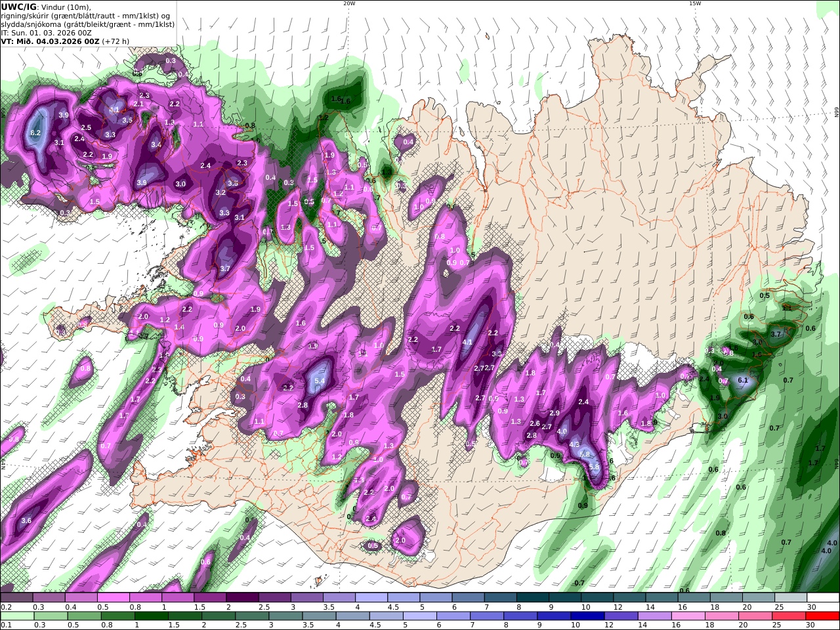Click the '(+72 h)' forecast offset text
840x630 pixels.
[115, 41]
